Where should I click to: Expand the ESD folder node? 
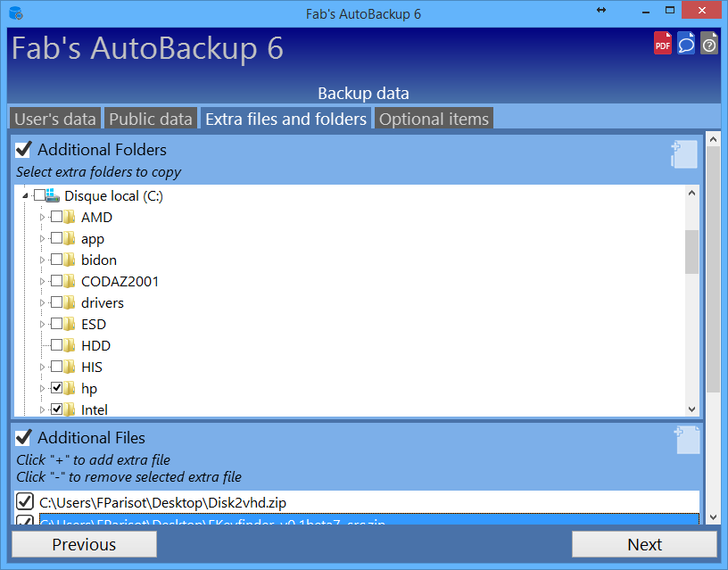pyautogui.click(x=42, y=324)
